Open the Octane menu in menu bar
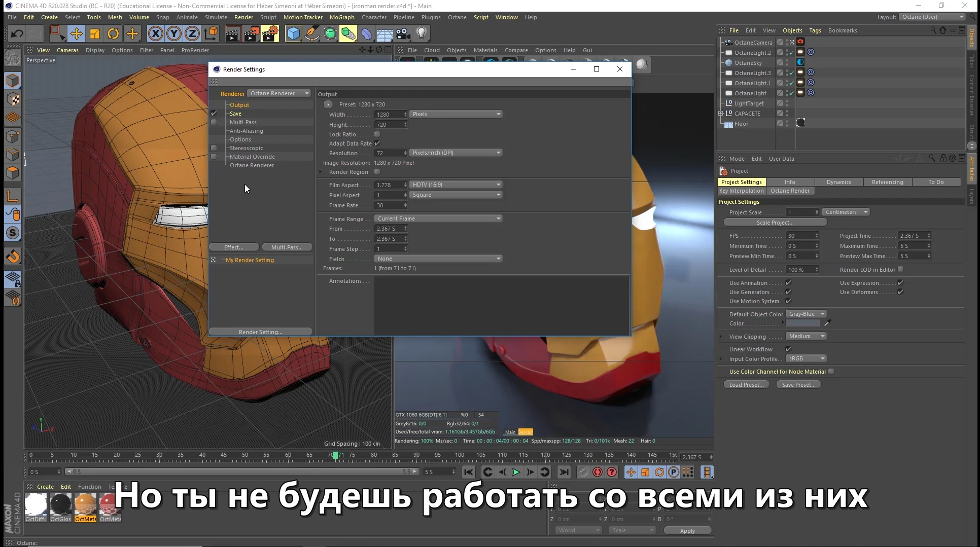The width and height of the screenshot is (980, 547). (457, 17)
